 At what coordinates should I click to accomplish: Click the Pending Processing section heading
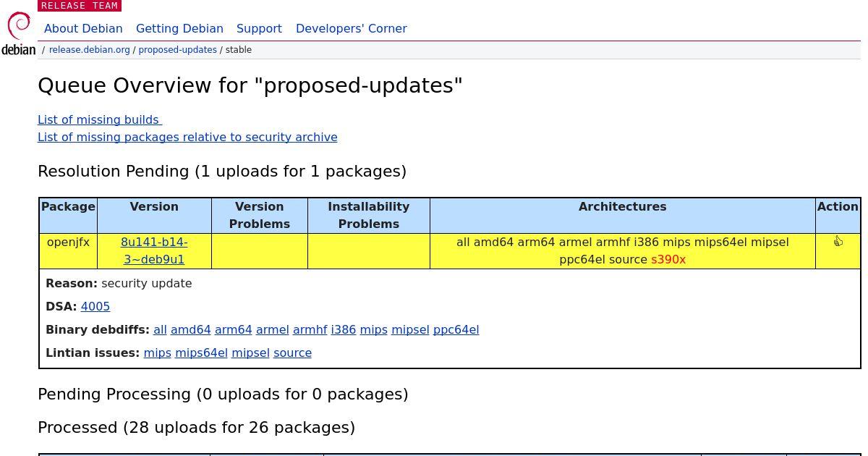tap(223, 394)
